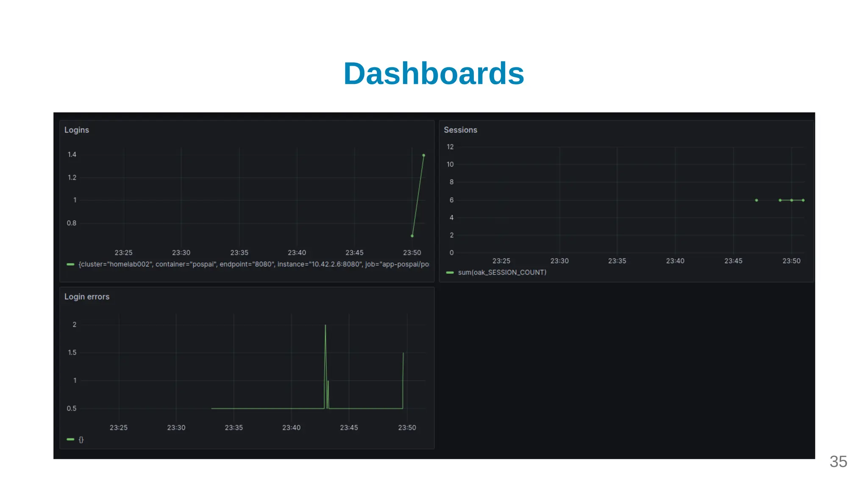Viewport: 868px width, 488px height.
Task: Open the Sessions panel title
Action: click(460, 130)
